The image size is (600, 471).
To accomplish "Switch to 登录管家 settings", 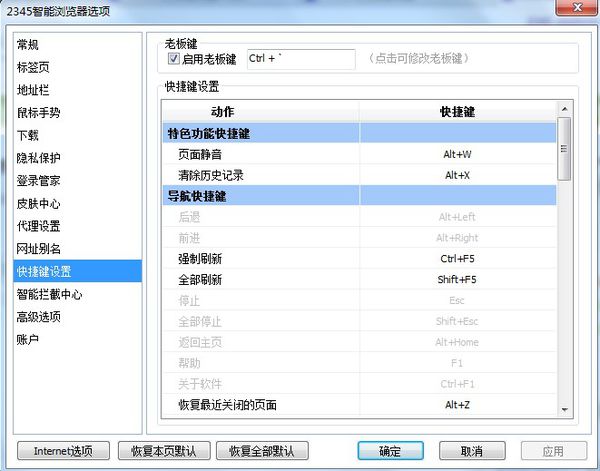I will coord(77,181).
